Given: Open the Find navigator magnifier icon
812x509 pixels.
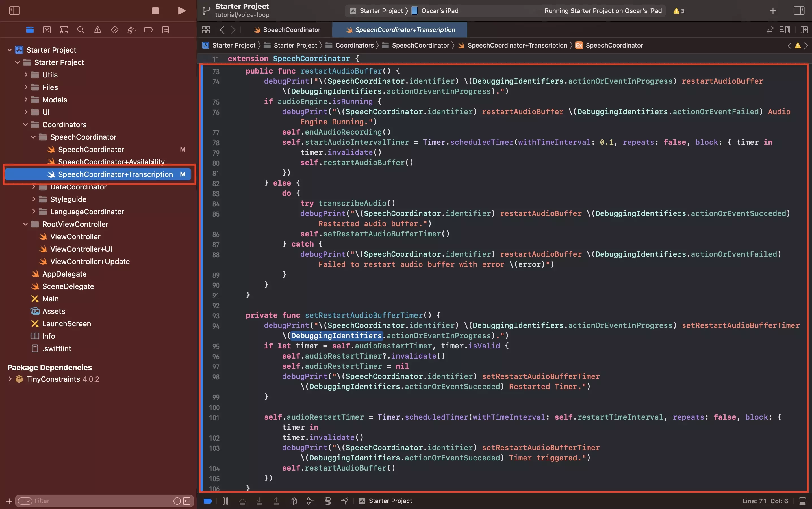Looking at the screenshot, I should [81, 30].
